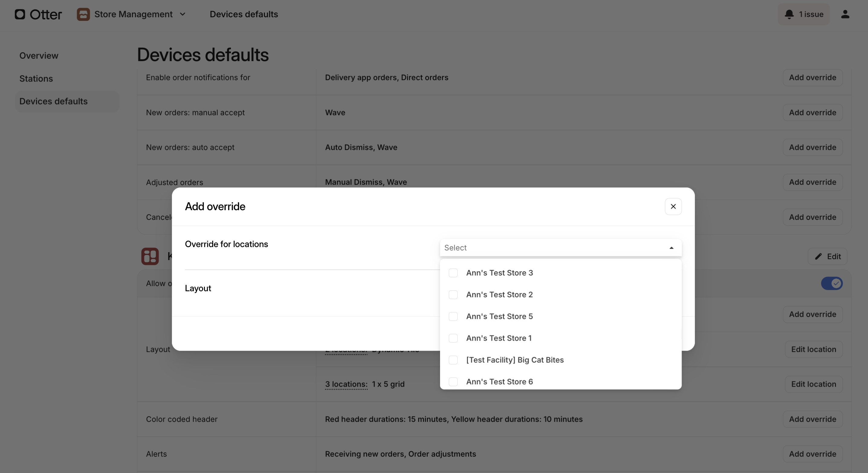Image resolution: width=868 pixels, height=473 pixels.
Task: Click the pencil Edit button
Action: pos(827,256)
